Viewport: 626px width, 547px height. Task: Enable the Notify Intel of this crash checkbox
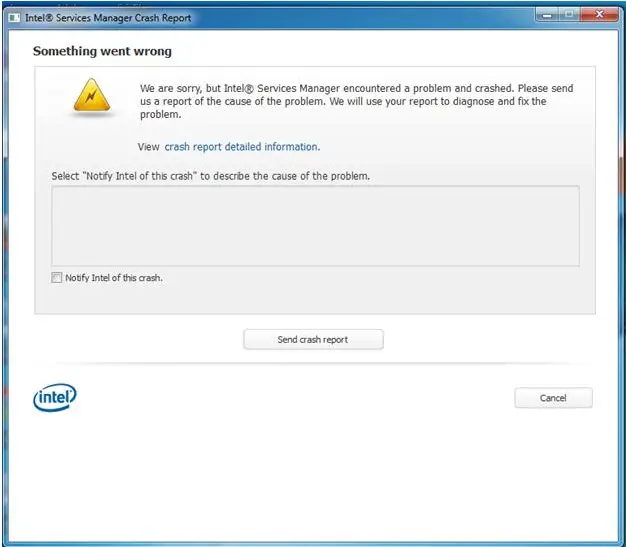click(x=57, y=277)
